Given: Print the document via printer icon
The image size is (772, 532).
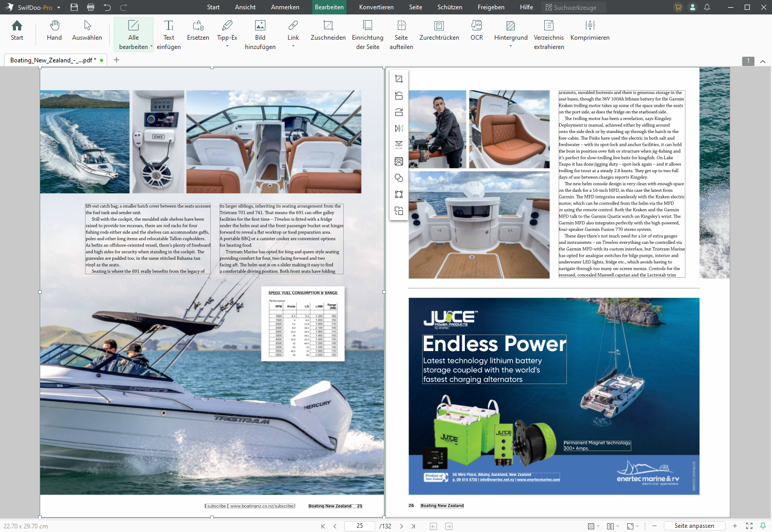Looking at the screenshot, I should [x=91, y=7].
